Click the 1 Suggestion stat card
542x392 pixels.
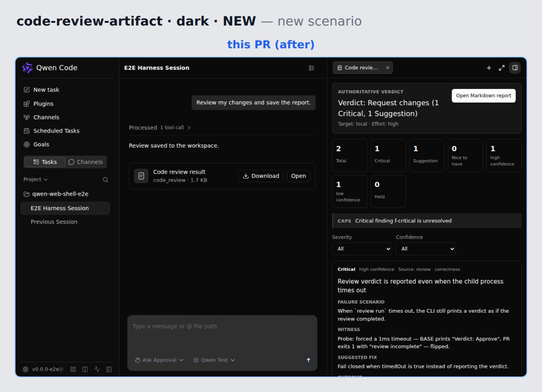tap(427, 155)
